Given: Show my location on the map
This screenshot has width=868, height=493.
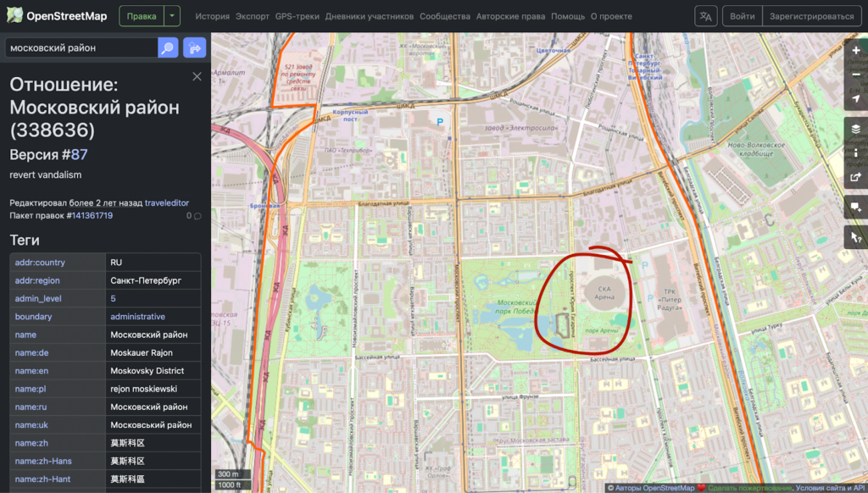Looking at the screenshot, I should point(856,99).
